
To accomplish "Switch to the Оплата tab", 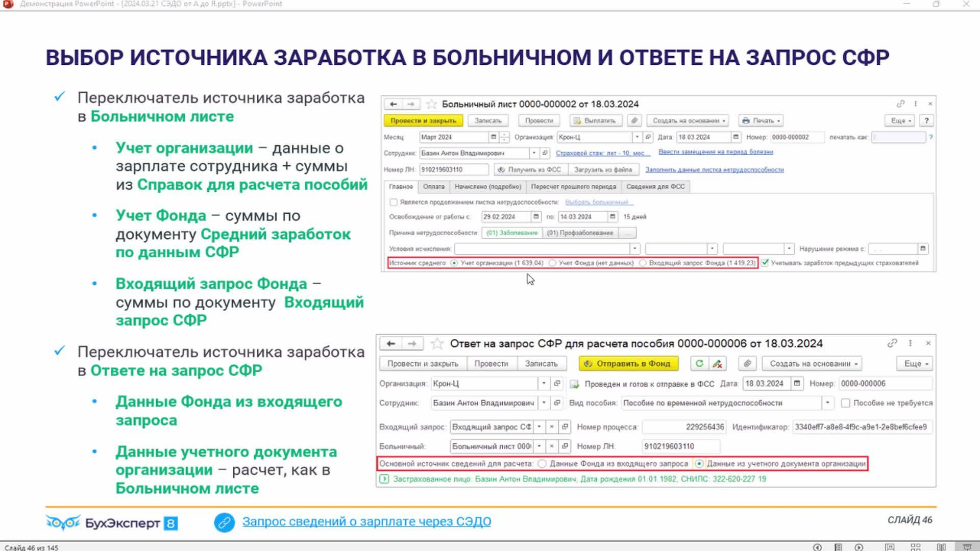I will tap(433, 187).
